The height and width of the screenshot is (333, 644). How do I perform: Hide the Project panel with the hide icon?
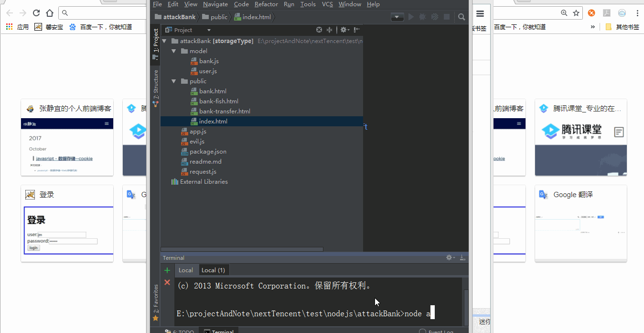[357, 30]
